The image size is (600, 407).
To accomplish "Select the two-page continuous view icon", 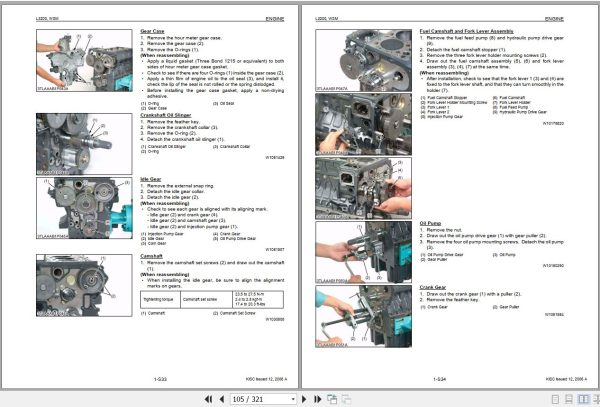I will pos(597,399).
